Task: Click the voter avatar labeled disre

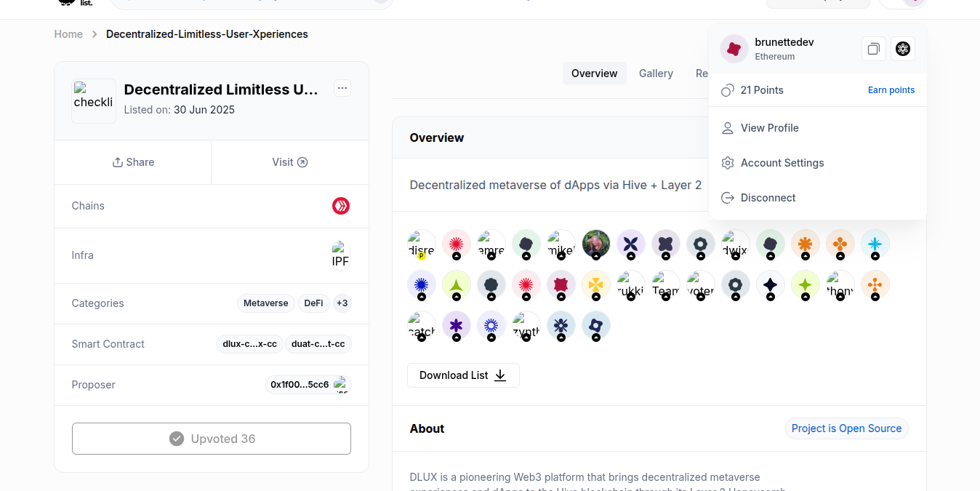Action: click(422, 244)
